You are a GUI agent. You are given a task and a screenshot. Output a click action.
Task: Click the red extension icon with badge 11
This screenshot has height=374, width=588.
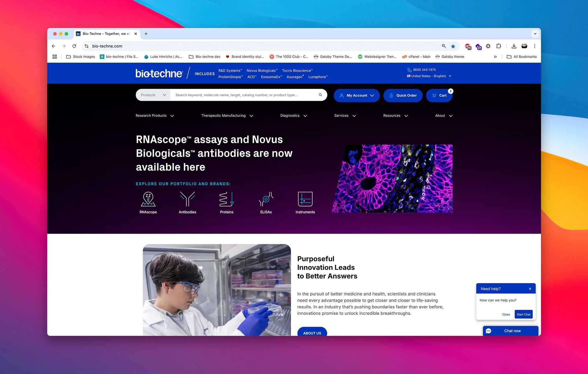pos(468,46)
